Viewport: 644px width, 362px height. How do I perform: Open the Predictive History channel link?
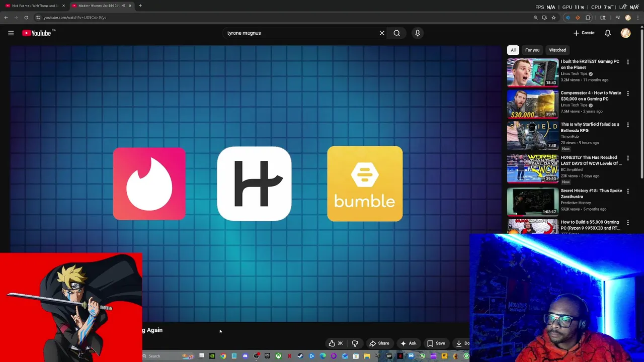point(576,203)
